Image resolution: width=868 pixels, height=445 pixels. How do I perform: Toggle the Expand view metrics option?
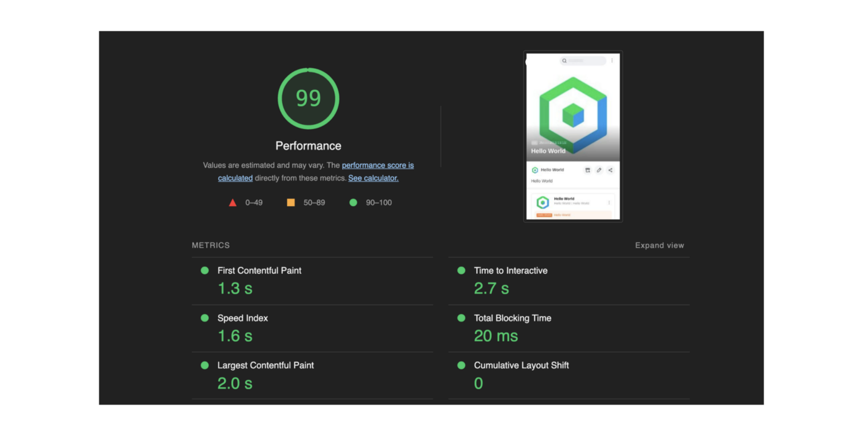coord(659,246)
